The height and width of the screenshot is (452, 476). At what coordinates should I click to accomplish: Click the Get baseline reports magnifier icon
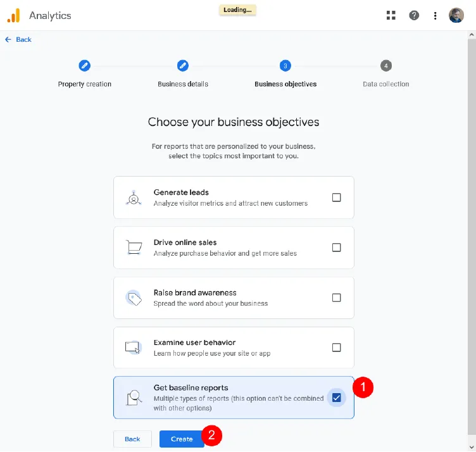coord(133,398)
